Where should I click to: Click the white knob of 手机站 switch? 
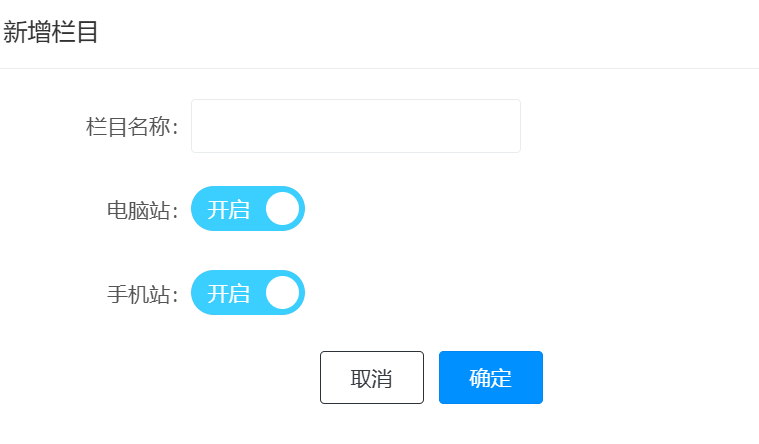pos(282,293)
